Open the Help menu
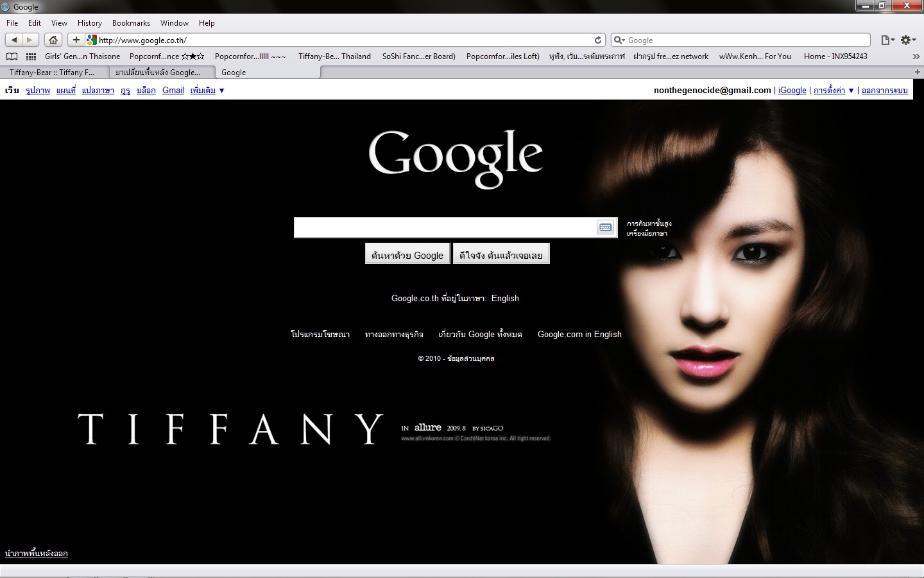This screenshot has width=924, height=578. (207, 23)
